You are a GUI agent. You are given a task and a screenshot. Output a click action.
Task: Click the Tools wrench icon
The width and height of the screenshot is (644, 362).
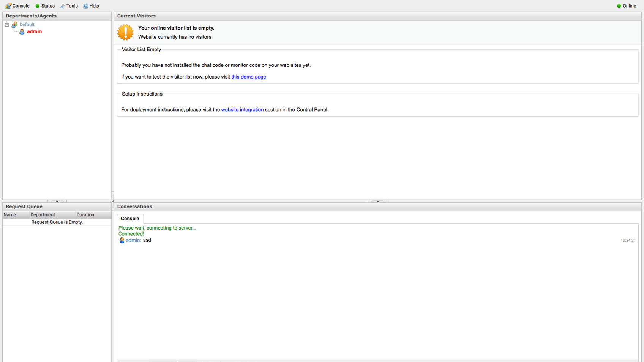click(x=63, y=6)
